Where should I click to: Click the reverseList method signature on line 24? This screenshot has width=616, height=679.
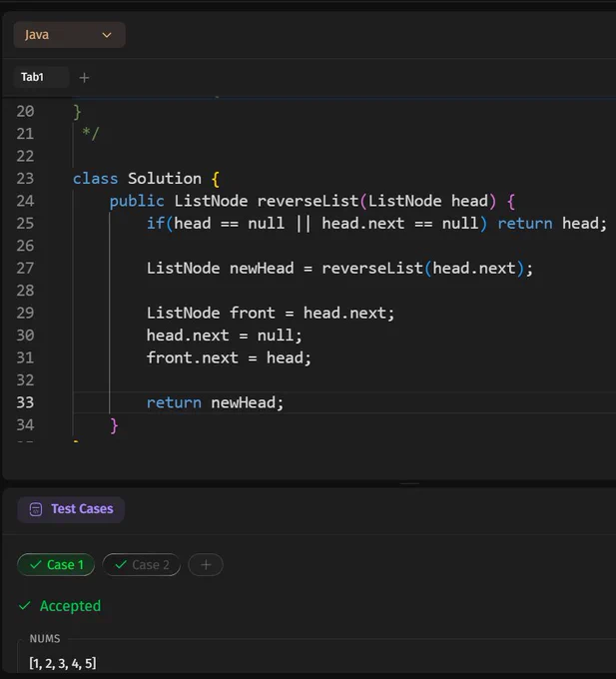pos(312,201)
